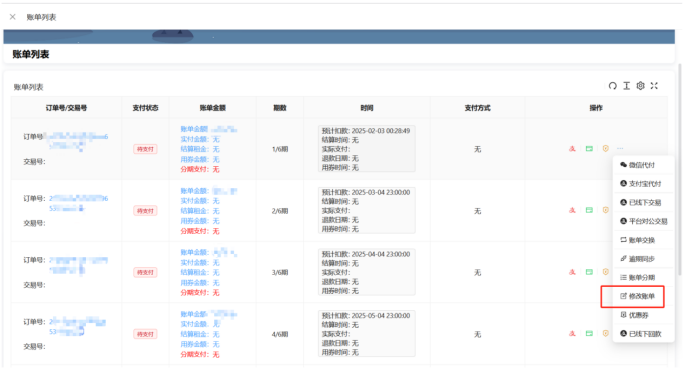Pick 账单交换 in the action menu
692x370 pixels.
643,240
